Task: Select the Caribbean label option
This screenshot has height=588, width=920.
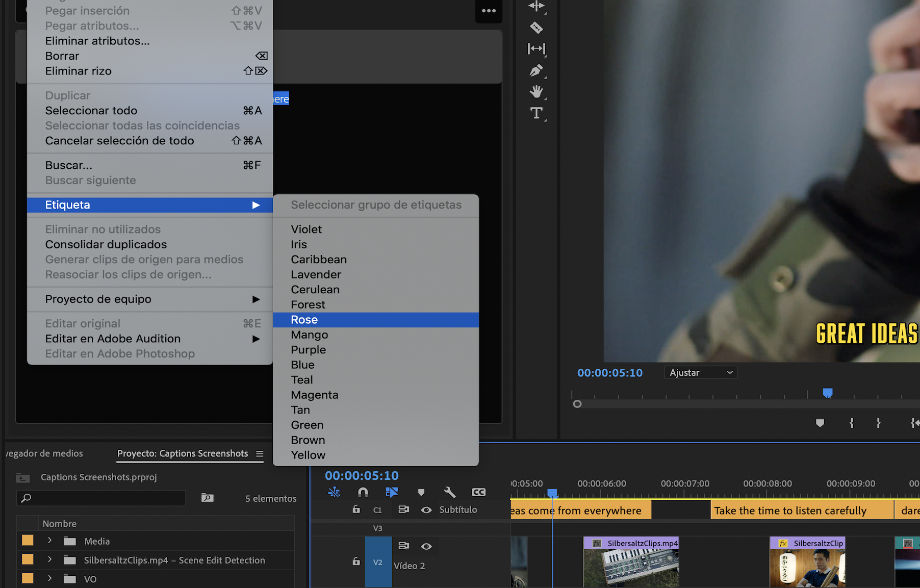Action: (x=376, y=260)
